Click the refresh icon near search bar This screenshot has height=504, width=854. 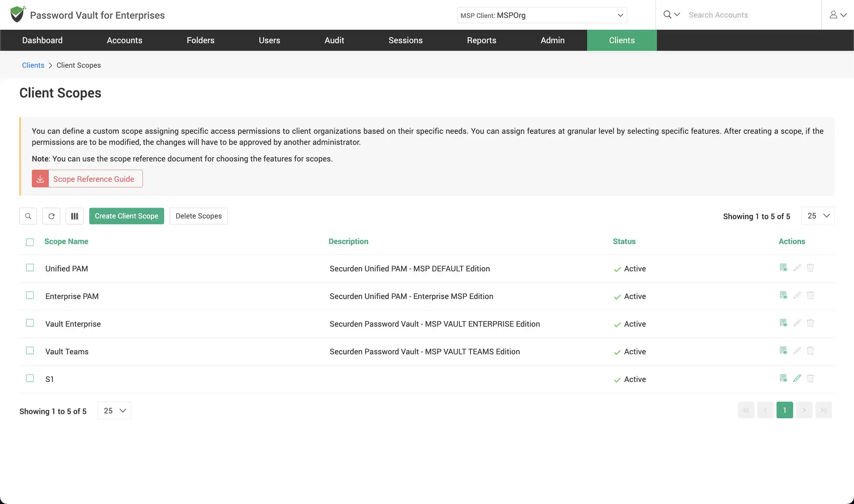(x=51, y=216)
